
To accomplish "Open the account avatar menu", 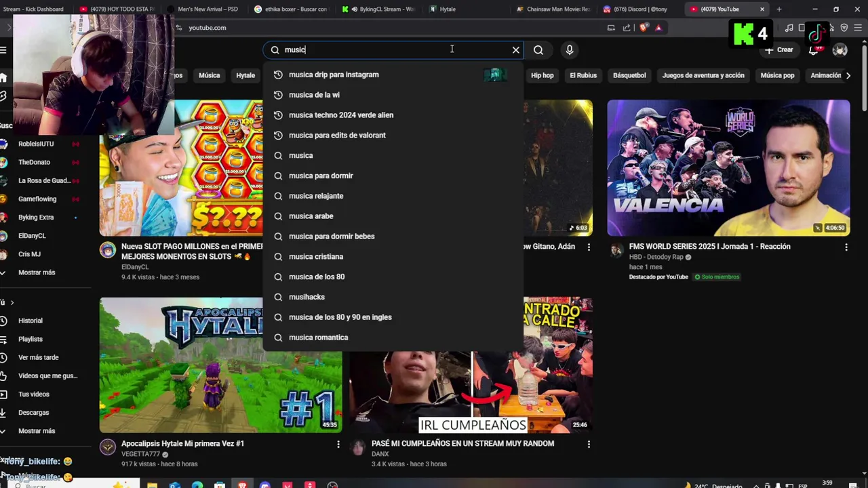I will point(840,49).
